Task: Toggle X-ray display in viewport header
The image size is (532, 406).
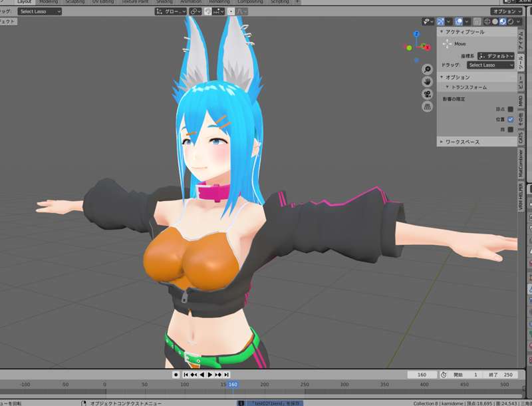Action: click(477, 22)
